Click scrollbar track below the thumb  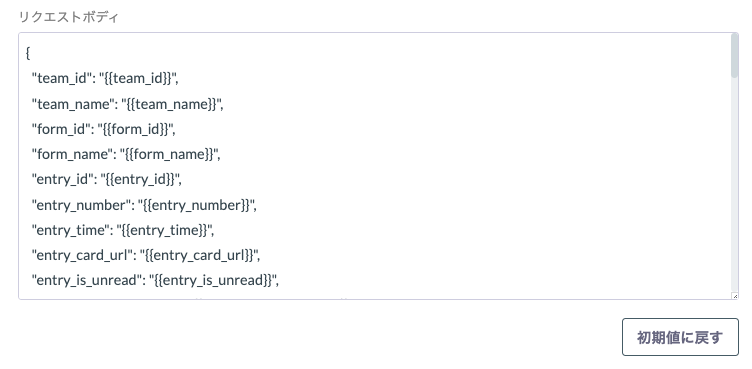[x=734, y=185]
